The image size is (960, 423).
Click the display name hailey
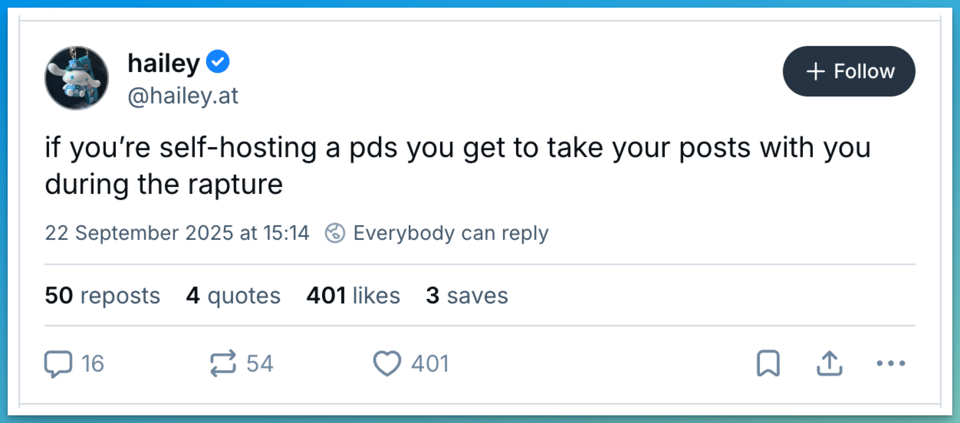[164, 63]
